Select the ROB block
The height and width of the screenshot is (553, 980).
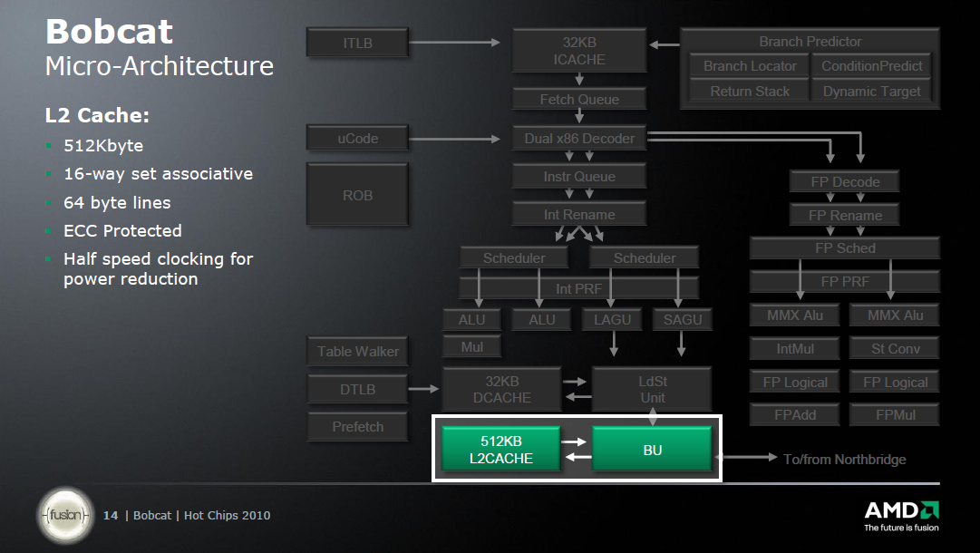coord(357,195)
